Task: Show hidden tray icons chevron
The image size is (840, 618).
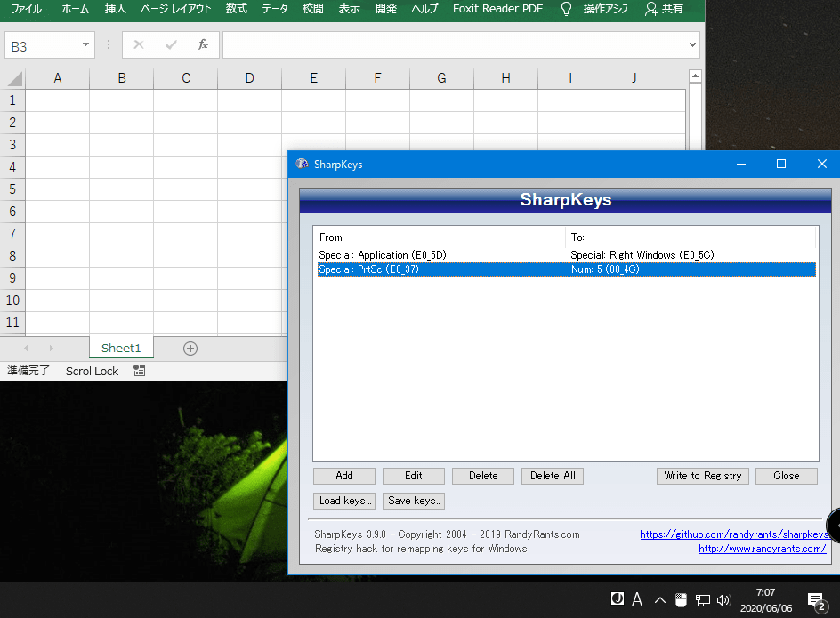Action: pyautogui.click(x=659, y=600)
